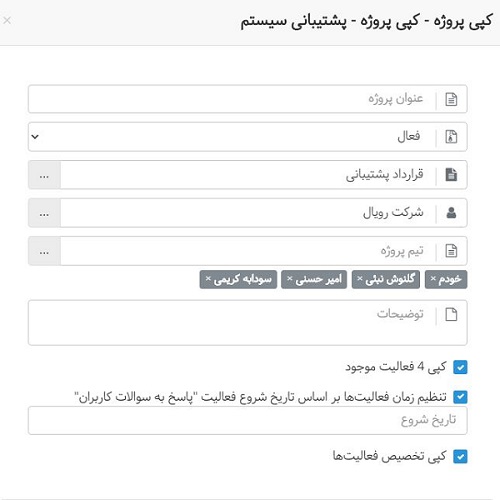500x500 pixels.
Task: Click the document icon beside تیم پروژه
Action: coord(451,251)
